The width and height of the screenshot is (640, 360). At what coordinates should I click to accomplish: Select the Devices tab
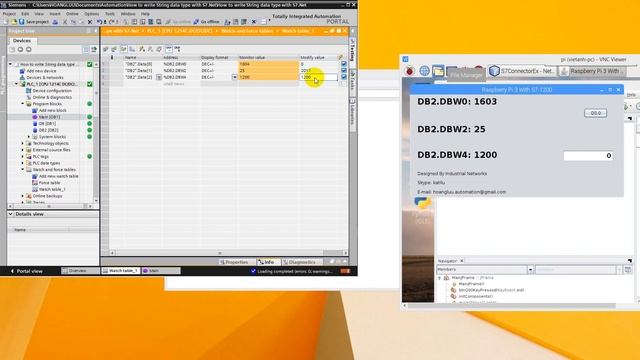coord(22,40)
